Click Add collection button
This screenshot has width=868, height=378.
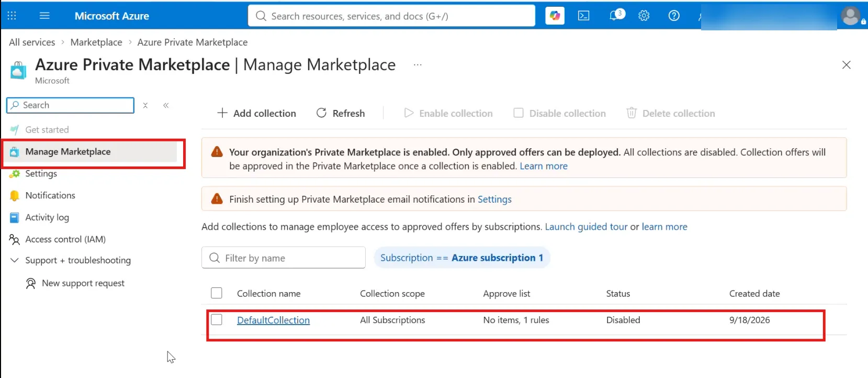(257, 113)
